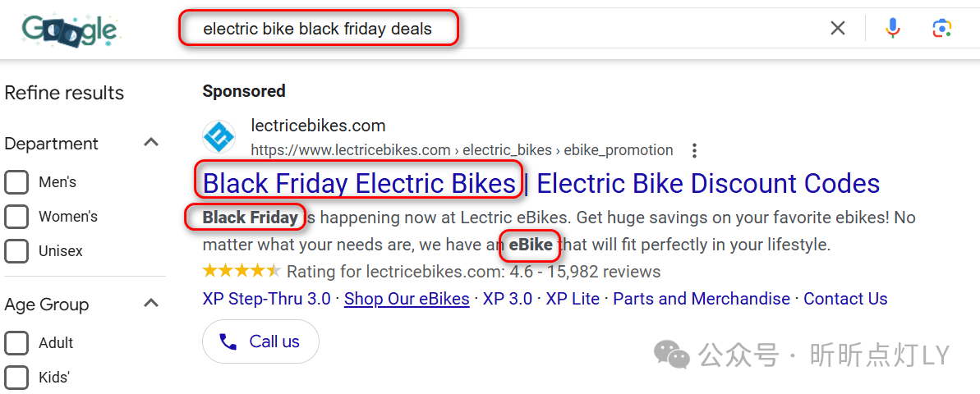Check the Women's department checkbox
This screenshot has width=980, height=394.
[16, 217]
